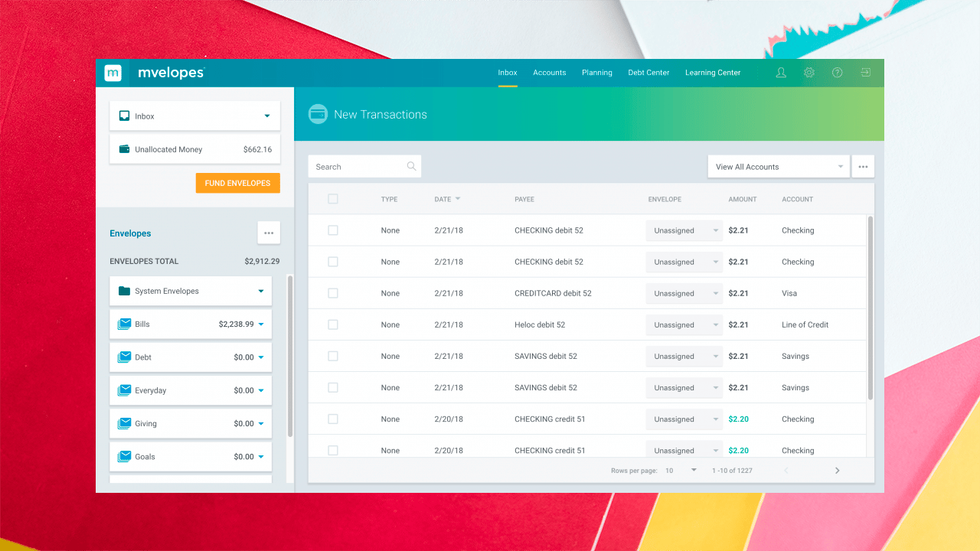Check the Heloc debit 52 row
This screenshot has width=980, height=551.
coord(333,324)
